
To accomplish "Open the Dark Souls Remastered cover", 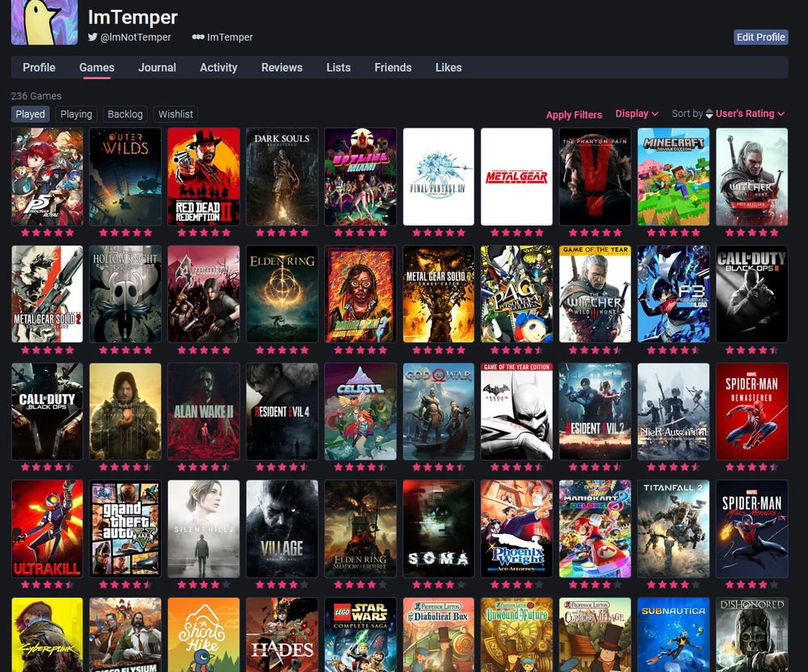I will (282, 177).
